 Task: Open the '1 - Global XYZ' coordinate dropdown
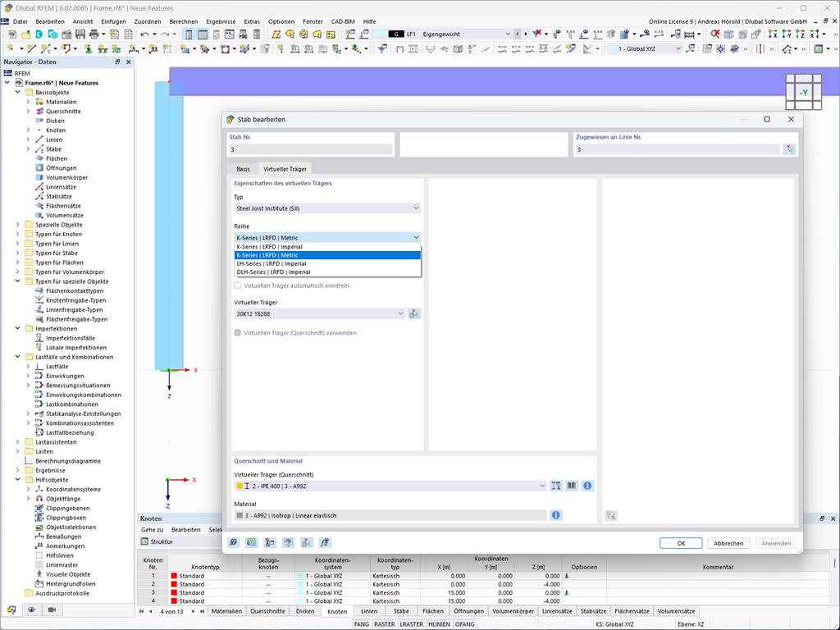tap(645, 48)
